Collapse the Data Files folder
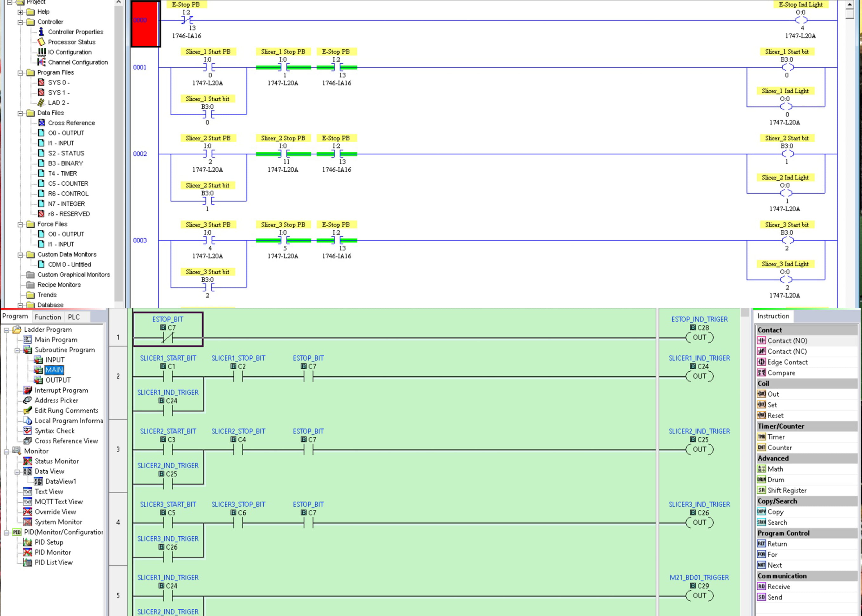This screenshot has height=616, width=862. coord(21,113)
